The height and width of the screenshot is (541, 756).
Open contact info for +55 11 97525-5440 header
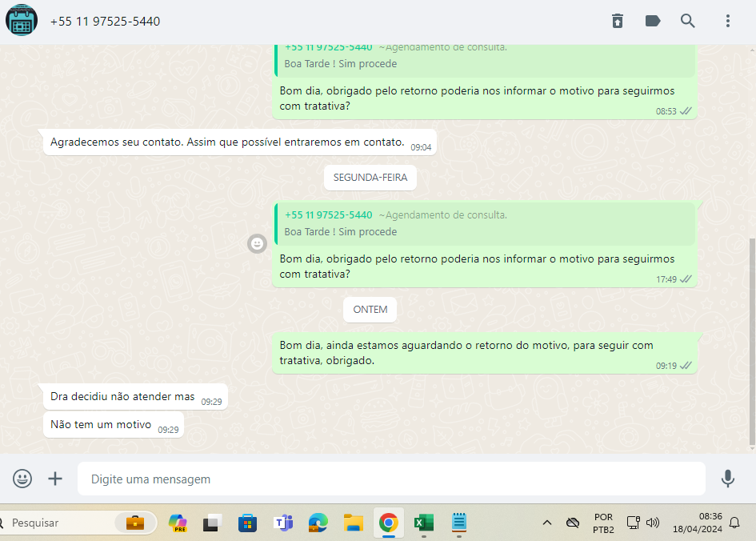105,22
